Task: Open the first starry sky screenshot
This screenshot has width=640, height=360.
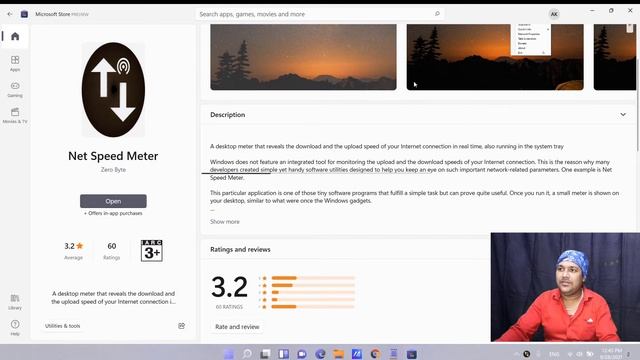Action: [x=303, y=57]
